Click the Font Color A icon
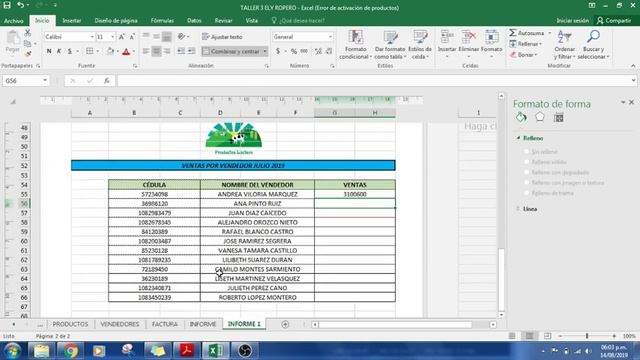The height and width of the screenshot is (360, 640). click(126, 51)
